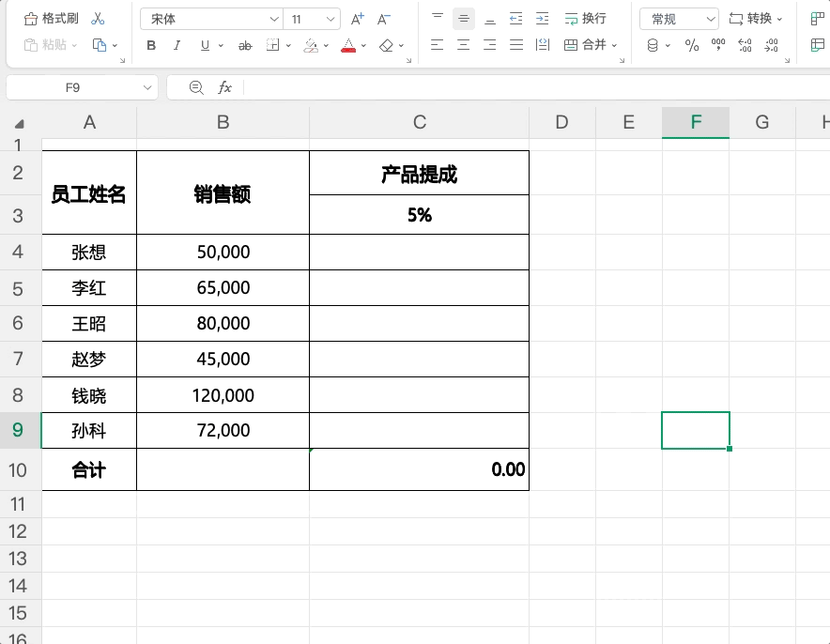Select the total cell showing 0.00
The height and width of the screenshot is (644, 830).
point(420,470)
